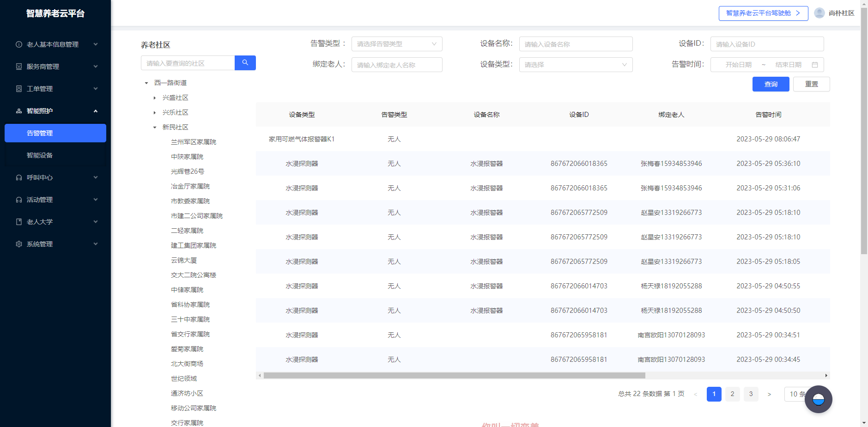Click the calendar icon in 告警时间 field
Viewport: 868px width, 427px height.
[815, 65]
